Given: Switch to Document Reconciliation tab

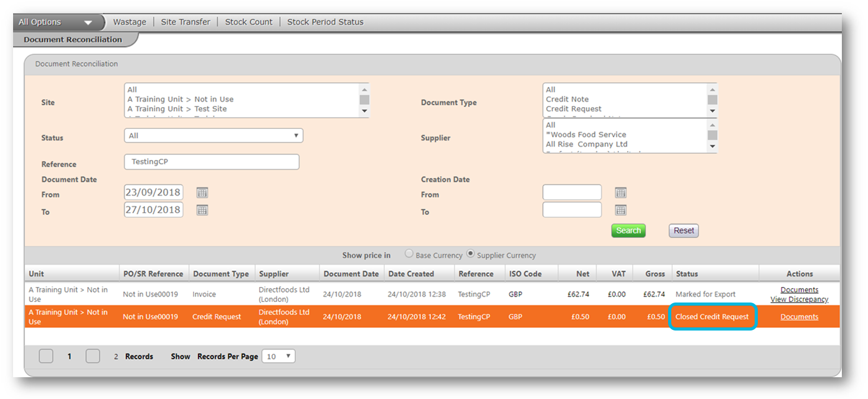Looking at the screenshot, I should pos(73,40).
